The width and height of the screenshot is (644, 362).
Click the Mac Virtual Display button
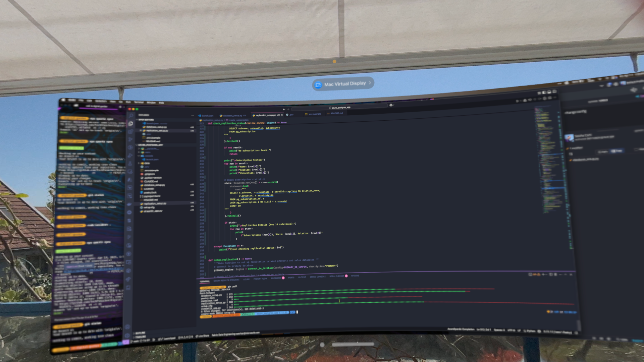point(343,83)
